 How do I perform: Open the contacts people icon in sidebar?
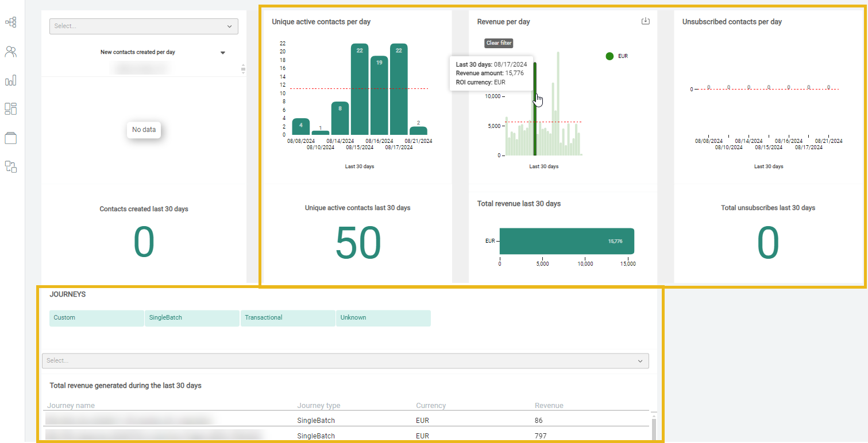[11, 52]
